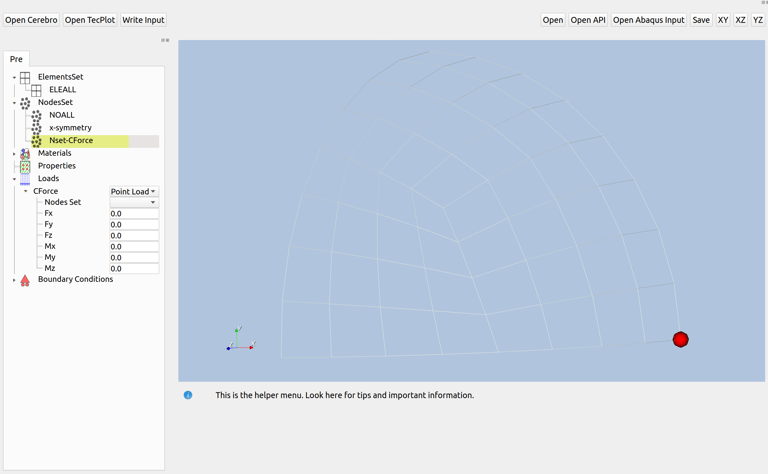Click the Open Cerebro button
The width and height of the screenshot is (768, 474).
[31, 20]
